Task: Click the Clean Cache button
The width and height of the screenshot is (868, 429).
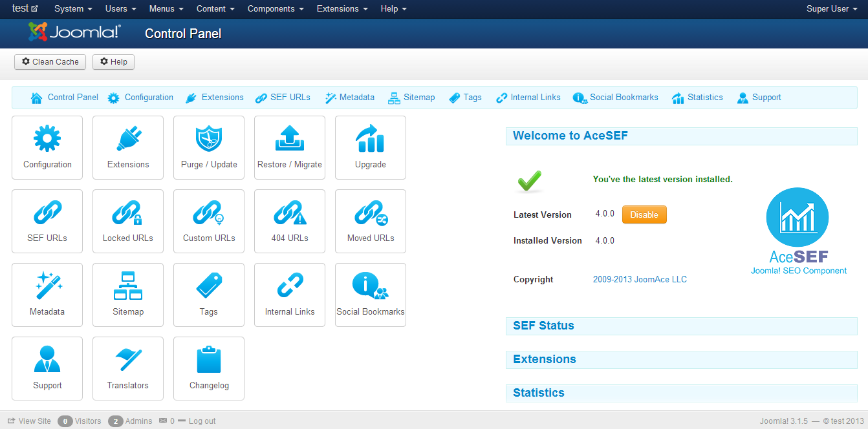Action: click(x=50, y=62)
